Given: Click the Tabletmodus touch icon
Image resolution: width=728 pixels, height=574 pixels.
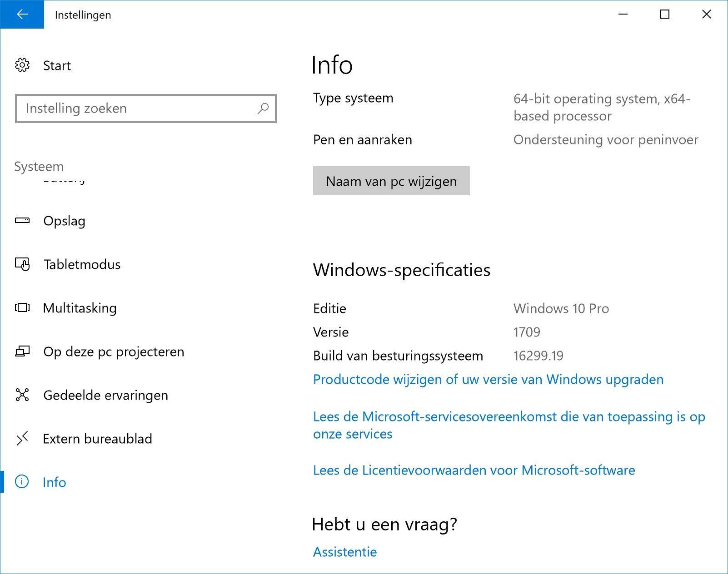Looking at the screenshot, I should point(22,264).
